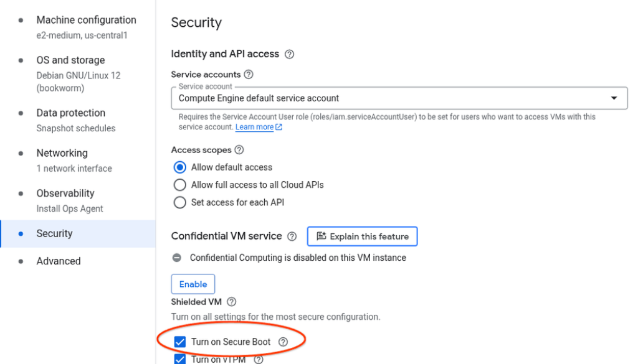Uncheck Turn on Secure Boot checkbox
The image size is (638, 364).
click(x=180, y=342)
